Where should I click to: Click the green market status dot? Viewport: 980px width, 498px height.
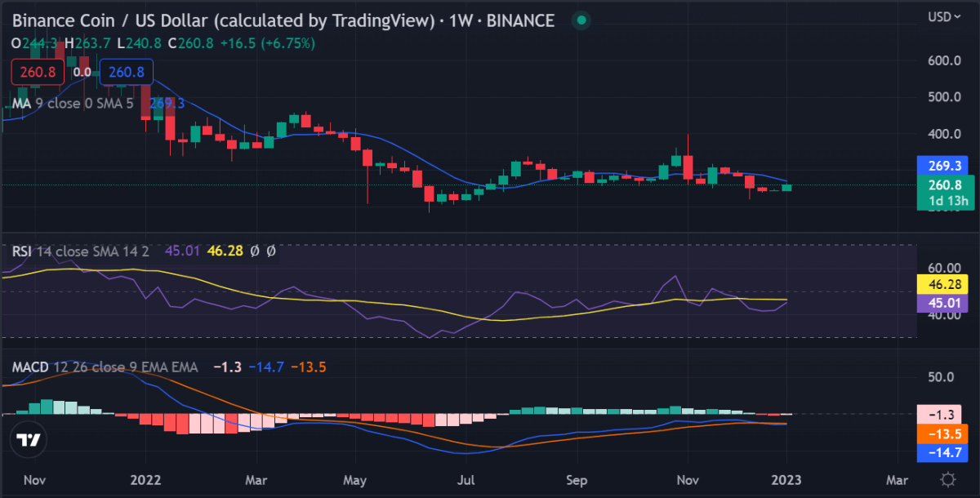pos(581,19)
